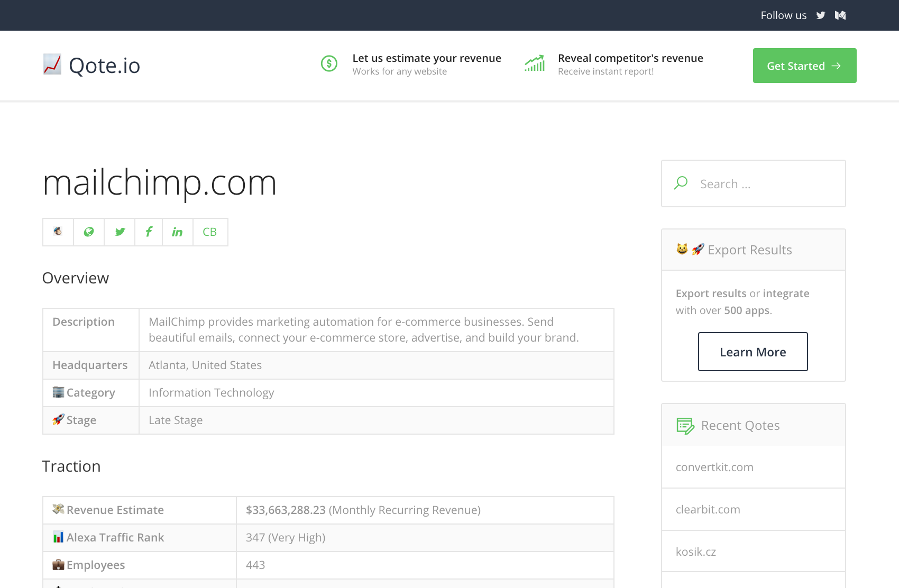Click the money icon beside Revenue Estimate
Viewport: 899px width, 588px height.
tap(58, 509)
